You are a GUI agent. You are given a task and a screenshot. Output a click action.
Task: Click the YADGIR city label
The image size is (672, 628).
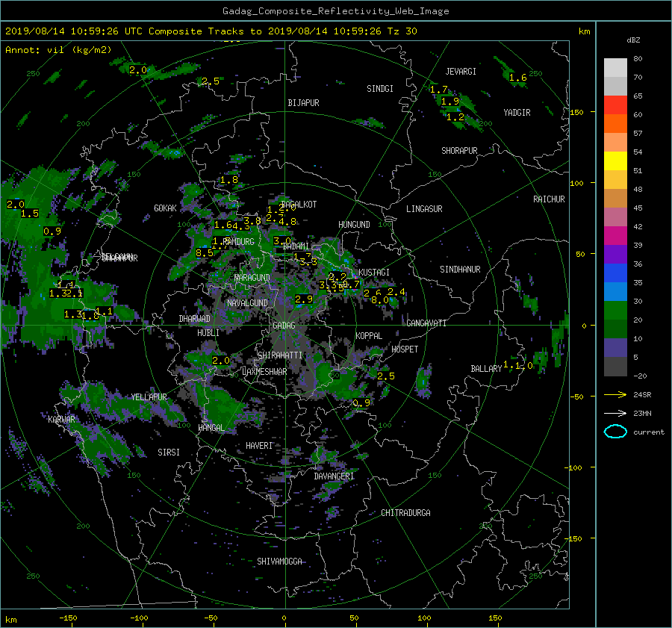point(517,113)
